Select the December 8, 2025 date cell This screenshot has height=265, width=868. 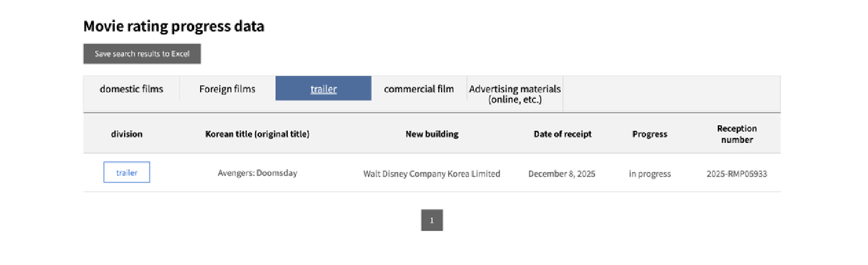pos(562,174)
